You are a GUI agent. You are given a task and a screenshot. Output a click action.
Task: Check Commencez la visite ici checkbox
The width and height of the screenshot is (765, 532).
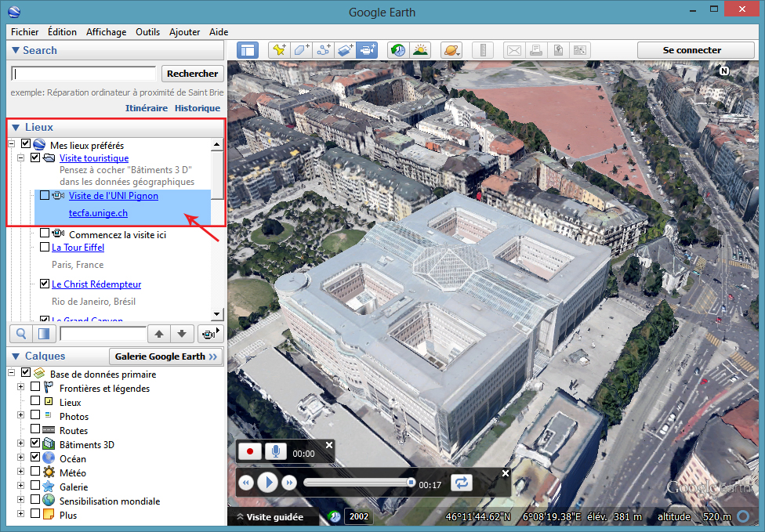click(45, 233)
